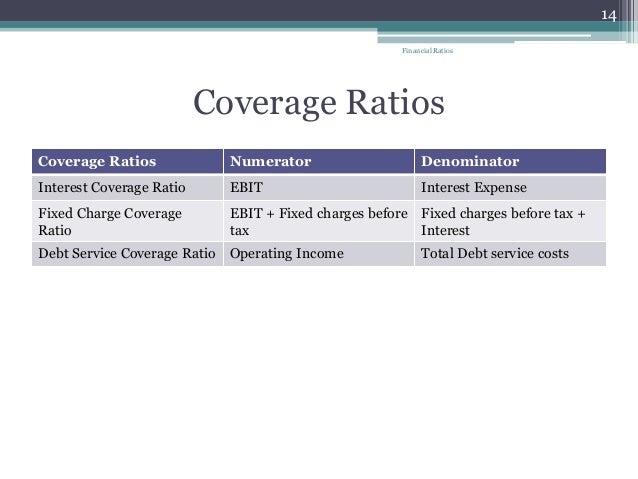Image resolution: width=638 pixels, height=479 pixels.
Task: Click the slide title "Coverage Ratios"
Action: point(319,103)
